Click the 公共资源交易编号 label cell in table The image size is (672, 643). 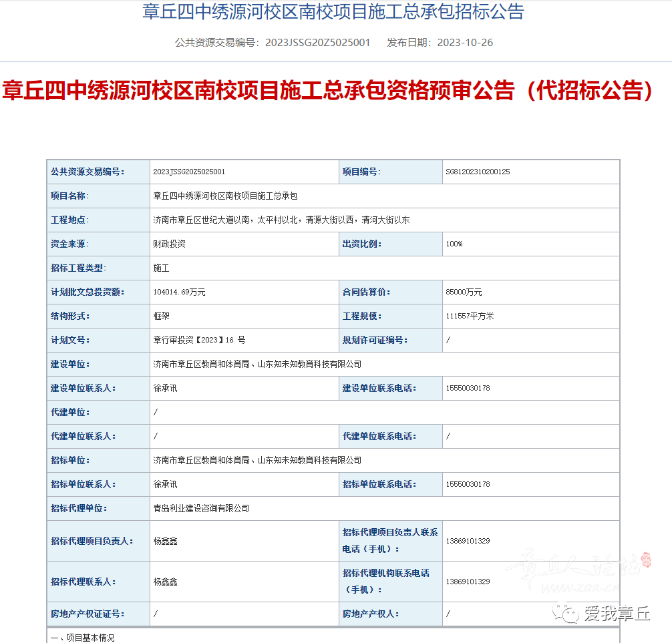point(99,172)
